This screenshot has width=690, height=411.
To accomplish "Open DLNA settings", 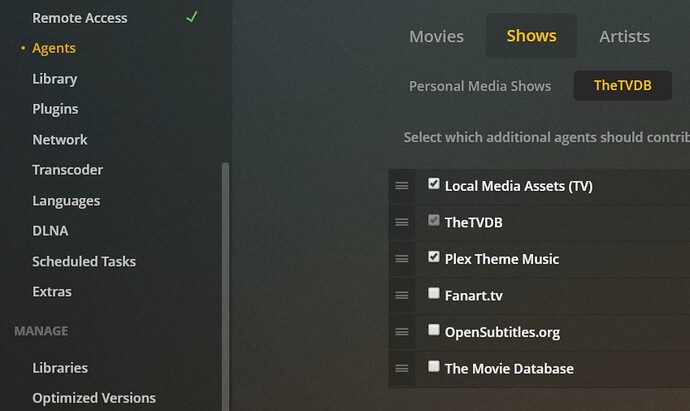I will (x=50, y=231).
